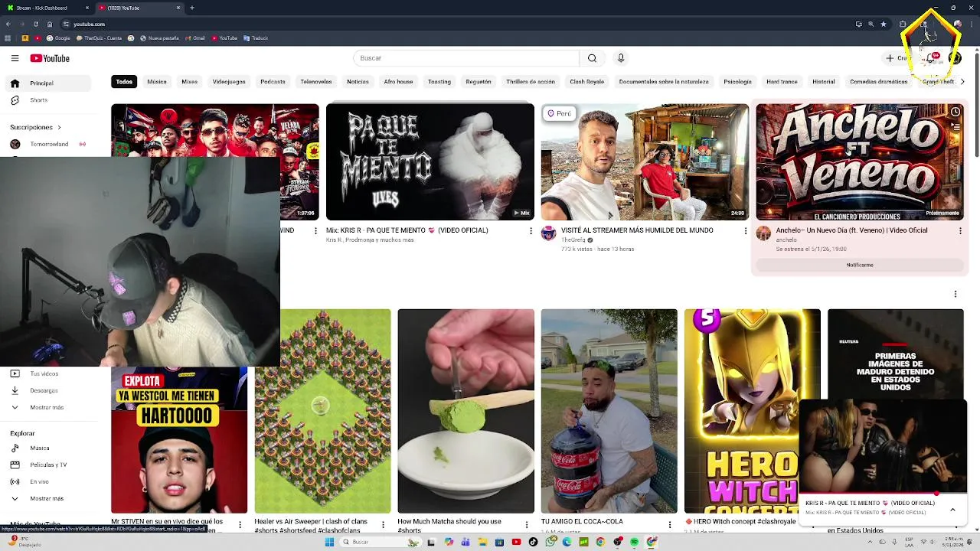Open Chrome three-dot menu
980x551 pixels.
[x=972, y=24]
